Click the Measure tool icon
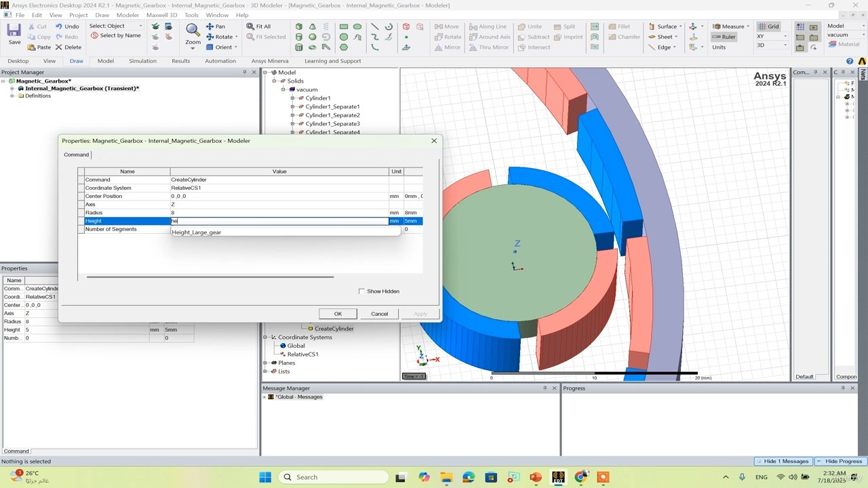 pos(717,26)
